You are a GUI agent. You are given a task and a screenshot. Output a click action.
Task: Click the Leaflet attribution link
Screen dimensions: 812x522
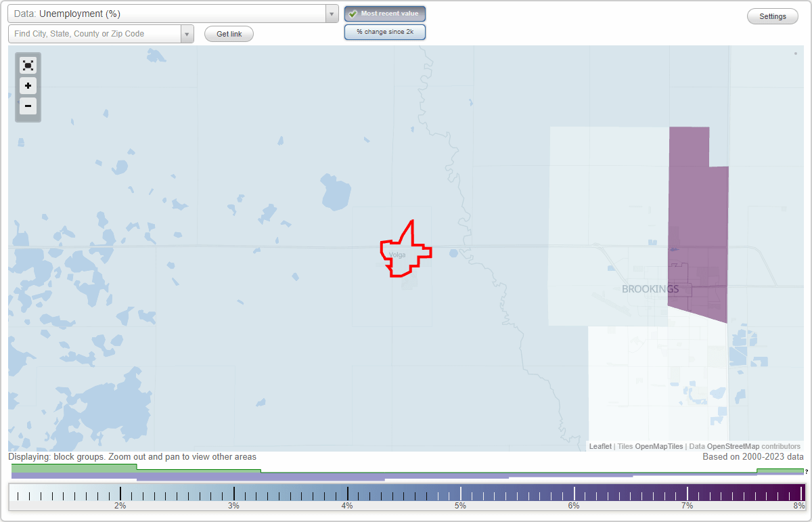coord(600,446)
